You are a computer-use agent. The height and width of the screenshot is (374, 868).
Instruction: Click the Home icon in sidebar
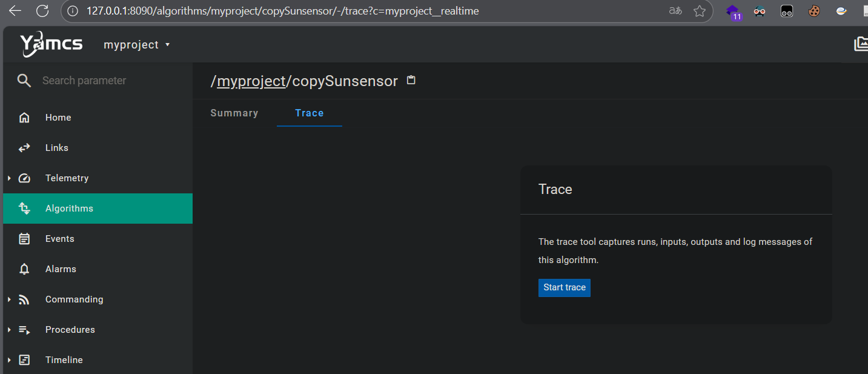(x=24, y=118)
